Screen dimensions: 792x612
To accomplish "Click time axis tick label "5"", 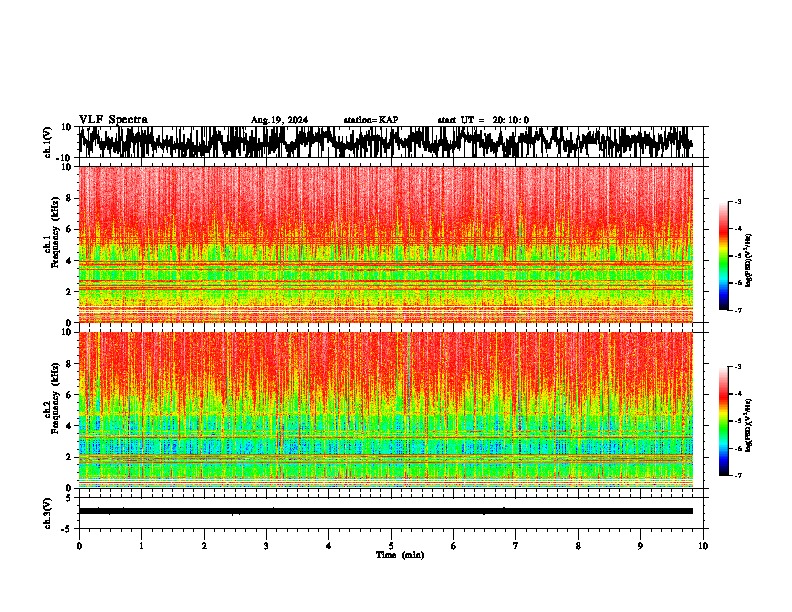I will (391, 546).
